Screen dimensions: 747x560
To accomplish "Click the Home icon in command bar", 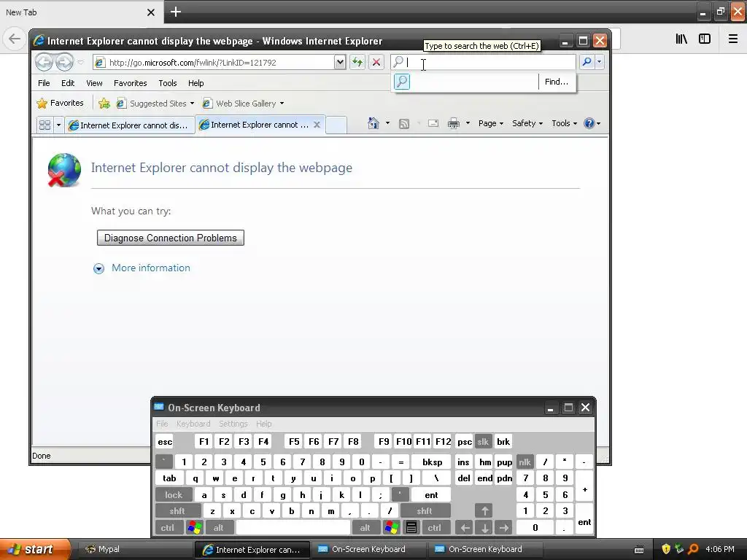I will [x=373, y=123].
